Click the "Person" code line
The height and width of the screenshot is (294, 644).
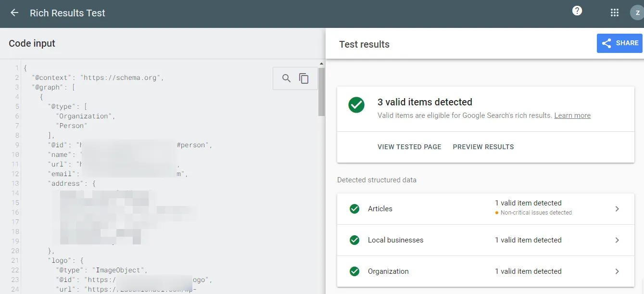[72, 126]
